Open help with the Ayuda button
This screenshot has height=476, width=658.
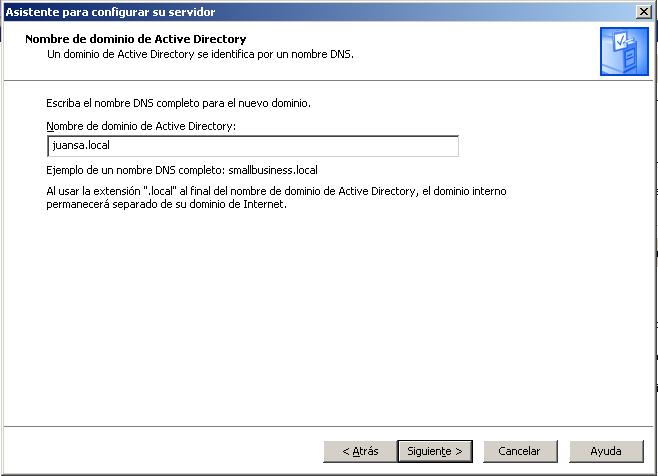point(606,451)
